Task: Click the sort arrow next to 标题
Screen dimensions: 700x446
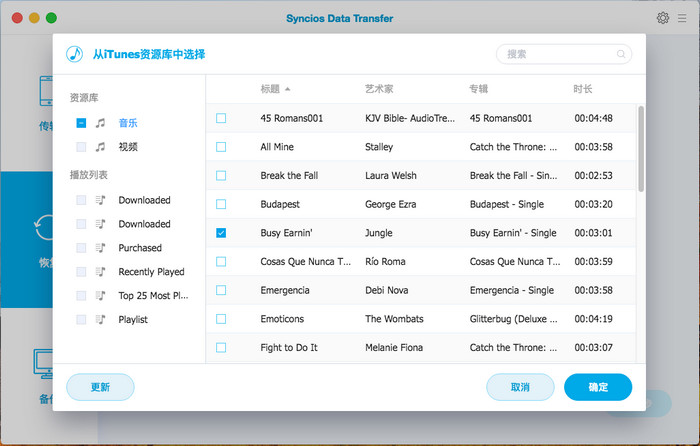Action: click(288, 89)
